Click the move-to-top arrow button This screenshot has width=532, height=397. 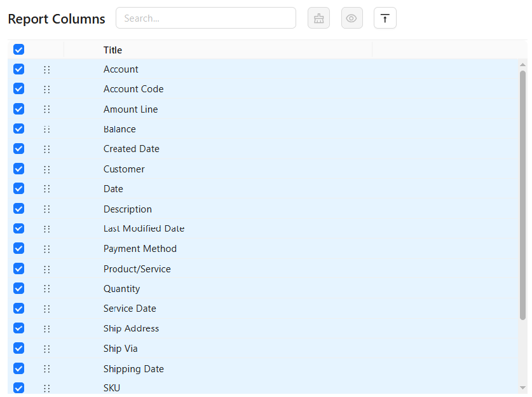click(x=385, y=18)
